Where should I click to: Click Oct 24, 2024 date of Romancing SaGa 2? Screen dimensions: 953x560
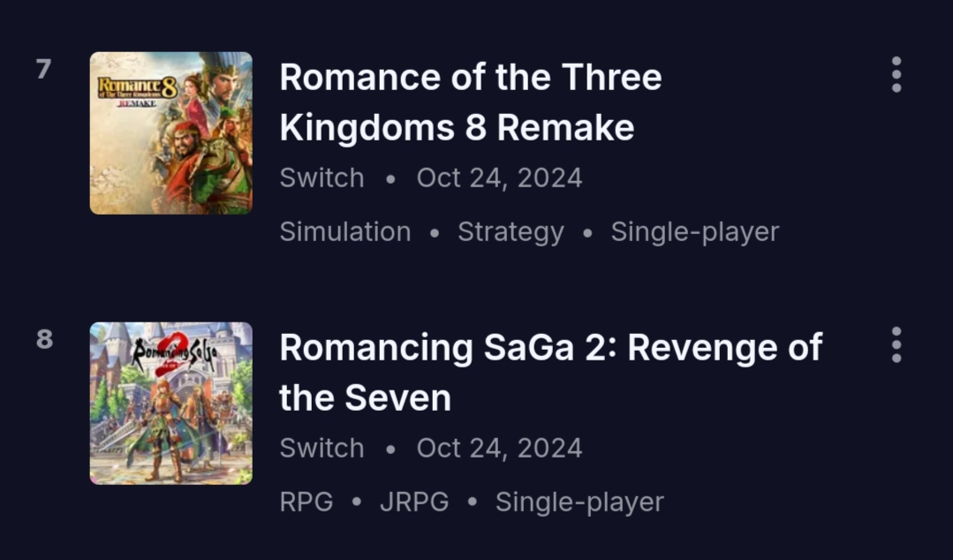(x=499, y=448)
